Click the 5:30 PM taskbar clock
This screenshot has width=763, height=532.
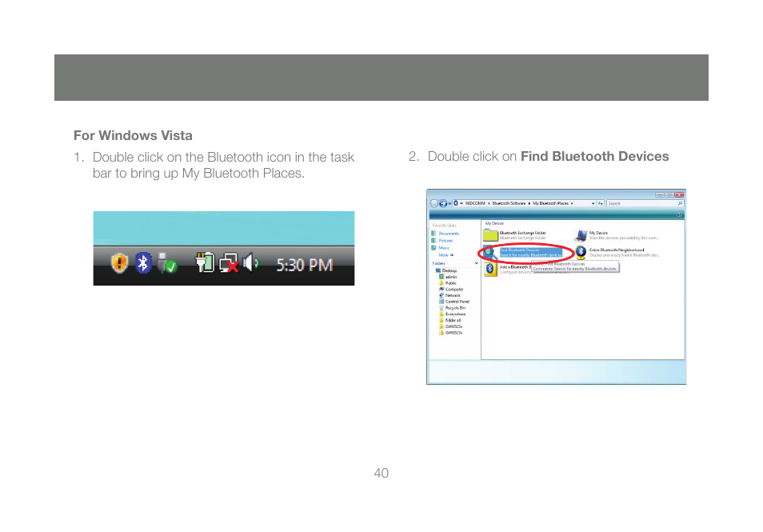tap(305, 266)
